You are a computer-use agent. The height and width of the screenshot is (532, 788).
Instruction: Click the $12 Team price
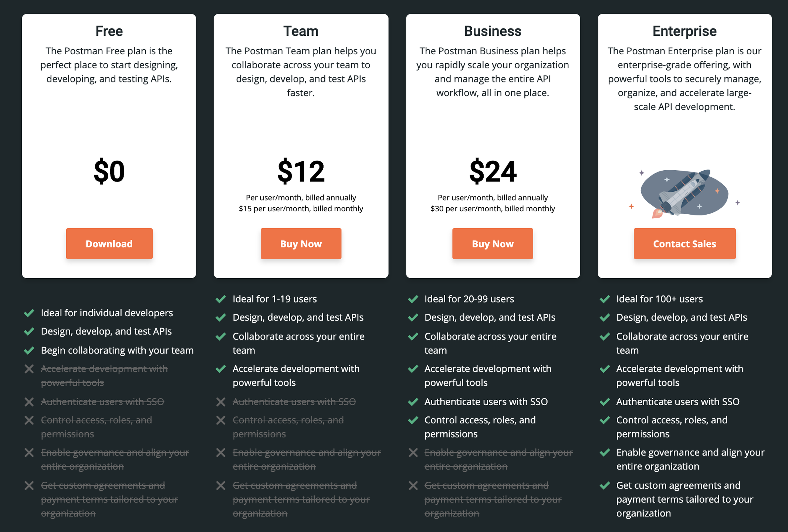301,171
